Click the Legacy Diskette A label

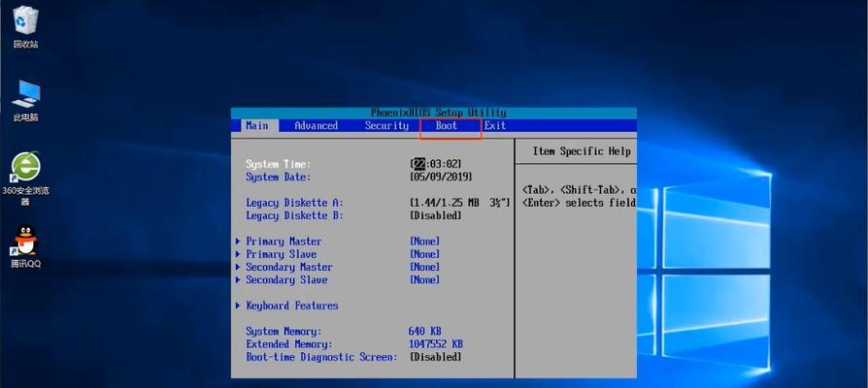tap(294, 203)
